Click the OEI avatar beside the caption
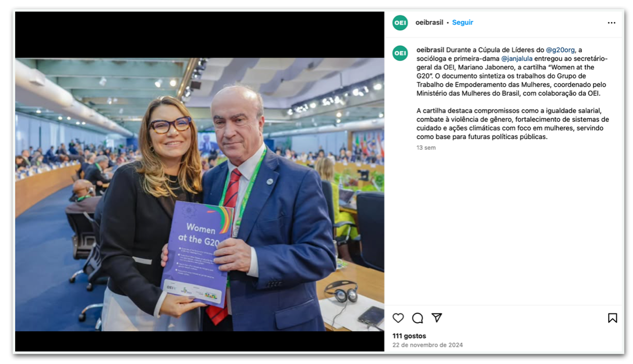The width and height of the screenshot is (633, 364). click(400, 53)
